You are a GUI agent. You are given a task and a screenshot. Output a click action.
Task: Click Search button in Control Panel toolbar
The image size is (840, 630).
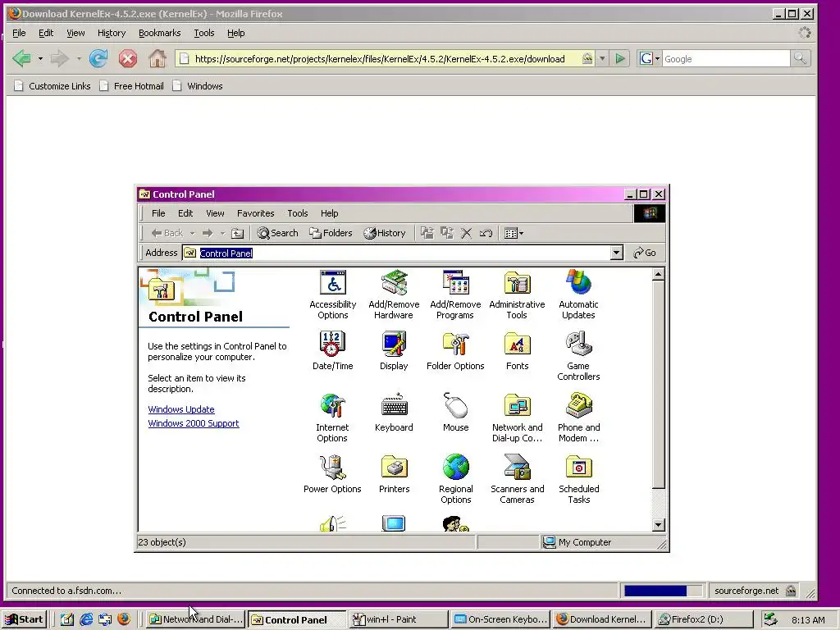coord(277,233)
